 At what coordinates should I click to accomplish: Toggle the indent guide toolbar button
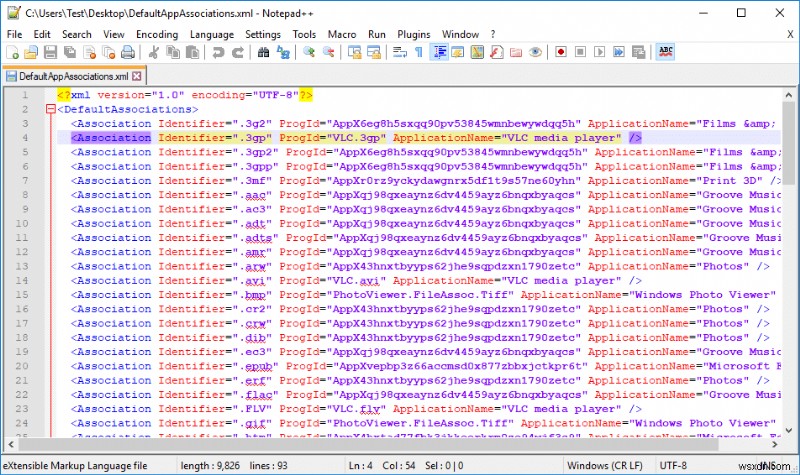439,52
